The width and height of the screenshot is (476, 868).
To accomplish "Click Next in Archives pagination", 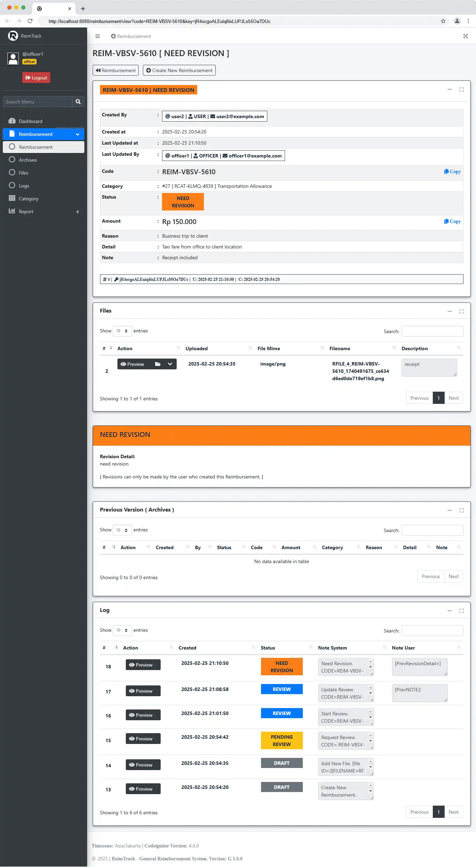I will coord(453,576).
